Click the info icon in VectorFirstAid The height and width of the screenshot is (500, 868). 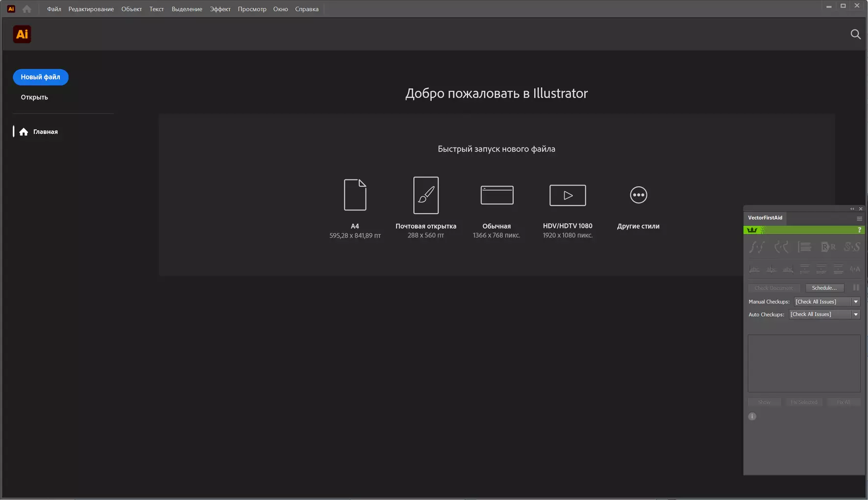[752, 416]
